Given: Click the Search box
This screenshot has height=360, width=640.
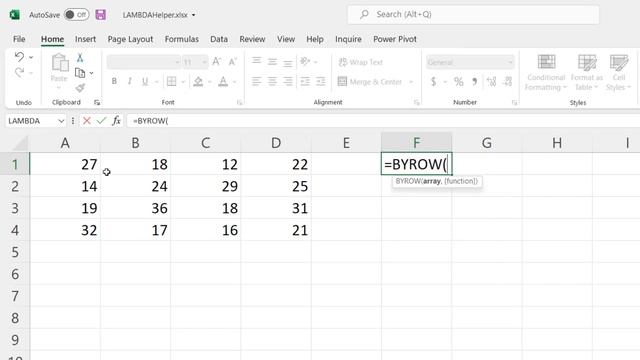Looking at the screenshot, I should pos(473,14).
